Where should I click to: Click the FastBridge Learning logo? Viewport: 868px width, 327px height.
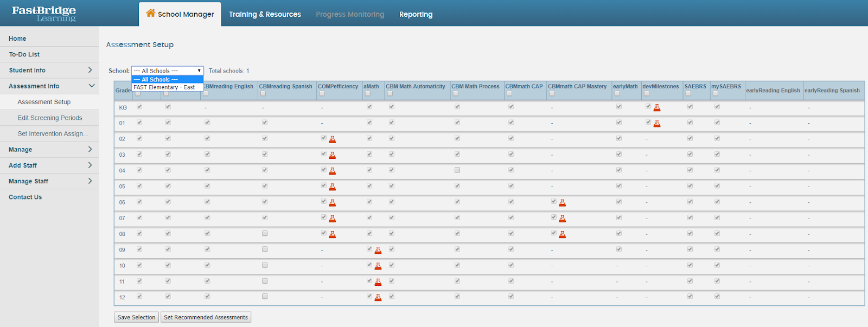44,14
